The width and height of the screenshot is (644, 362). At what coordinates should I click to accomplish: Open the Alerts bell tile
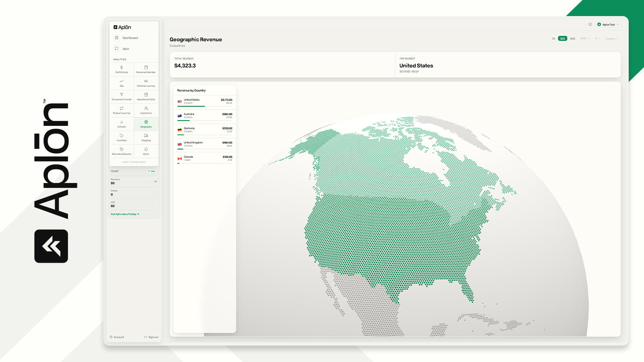146,151
